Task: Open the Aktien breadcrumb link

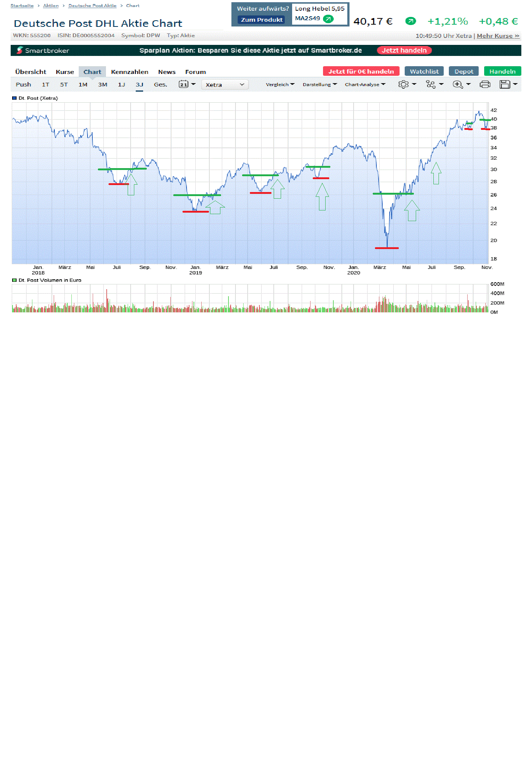Action: [x=51, y=6]
